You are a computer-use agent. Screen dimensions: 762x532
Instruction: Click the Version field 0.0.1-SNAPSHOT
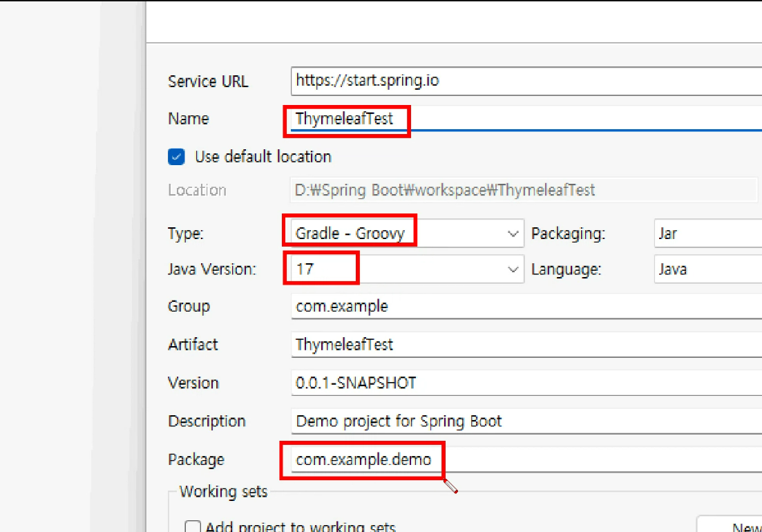coord(526,383)
